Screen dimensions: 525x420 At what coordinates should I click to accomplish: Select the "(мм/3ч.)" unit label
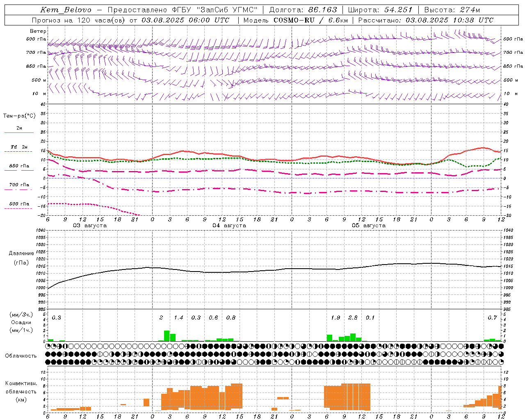point(21,315)
